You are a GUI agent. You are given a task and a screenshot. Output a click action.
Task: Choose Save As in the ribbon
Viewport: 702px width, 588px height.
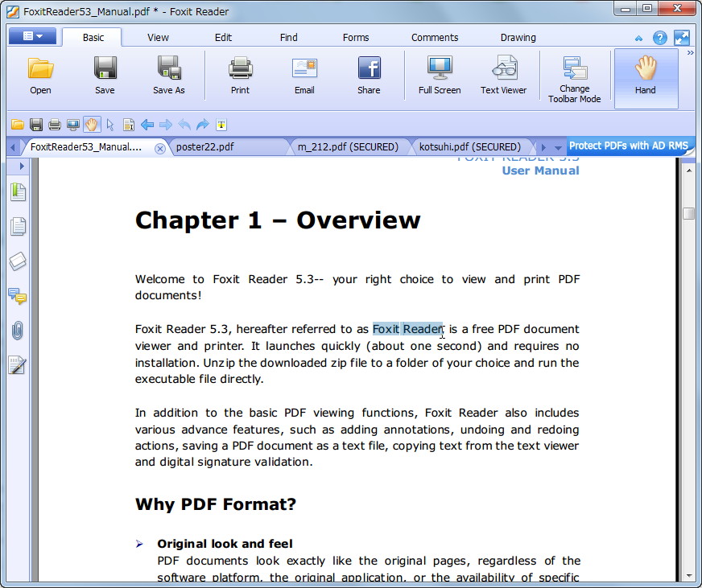click(x=169, y=76)
